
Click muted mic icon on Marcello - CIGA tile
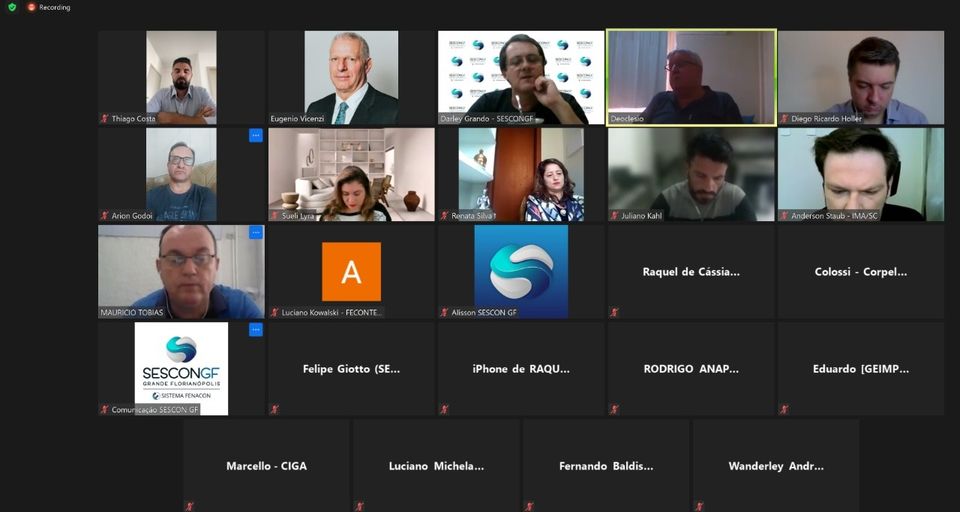coord(190,506)
